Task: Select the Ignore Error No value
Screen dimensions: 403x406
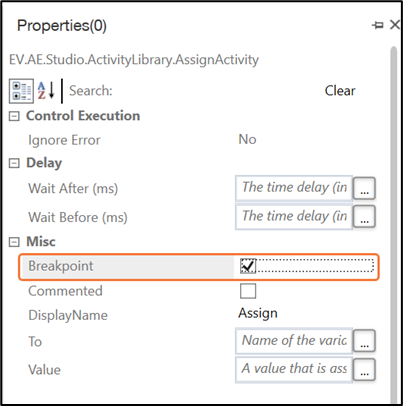Action: [x=247, y=139]
